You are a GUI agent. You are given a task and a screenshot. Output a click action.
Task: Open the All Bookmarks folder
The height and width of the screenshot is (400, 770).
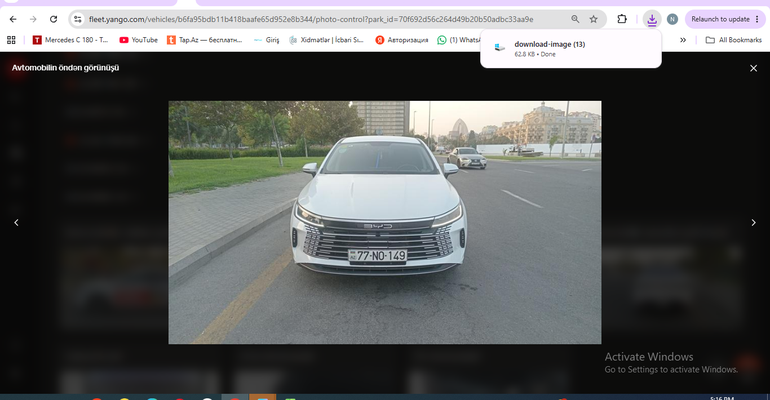pyautogui.click(x=734, y=40)
